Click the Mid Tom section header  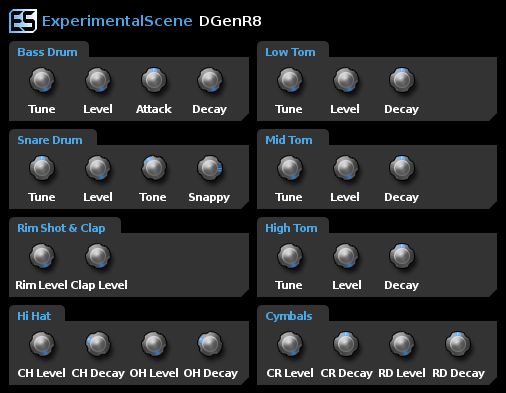[289, 140]
